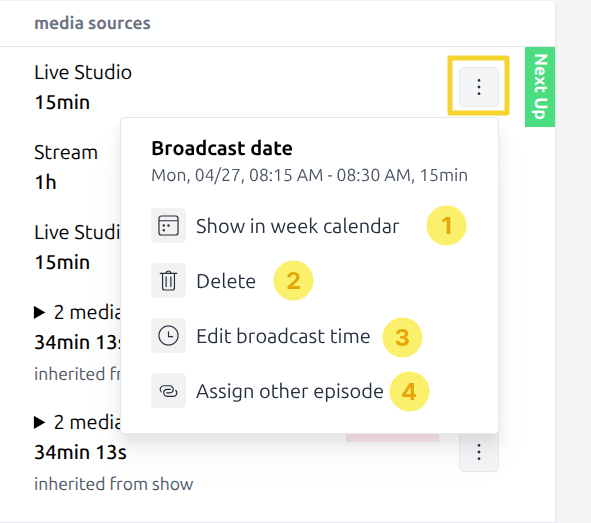591x523 pixels.
Task: Click the 1h duration under Stream
Action: [45, 182]
